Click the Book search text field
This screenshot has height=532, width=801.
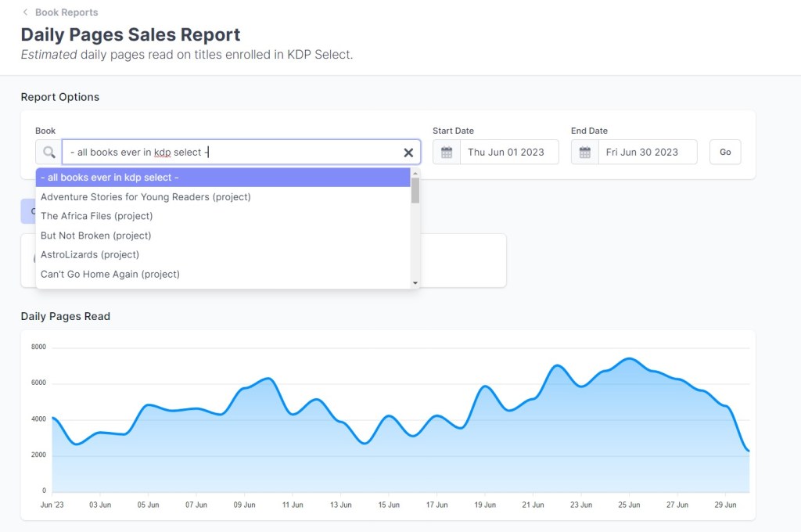pyautogui.click(x=235, y=153)
